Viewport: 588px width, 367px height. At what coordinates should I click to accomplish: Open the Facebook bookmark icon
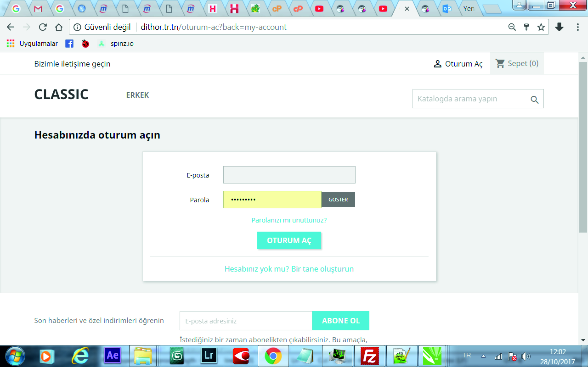[x=69, y=43]
